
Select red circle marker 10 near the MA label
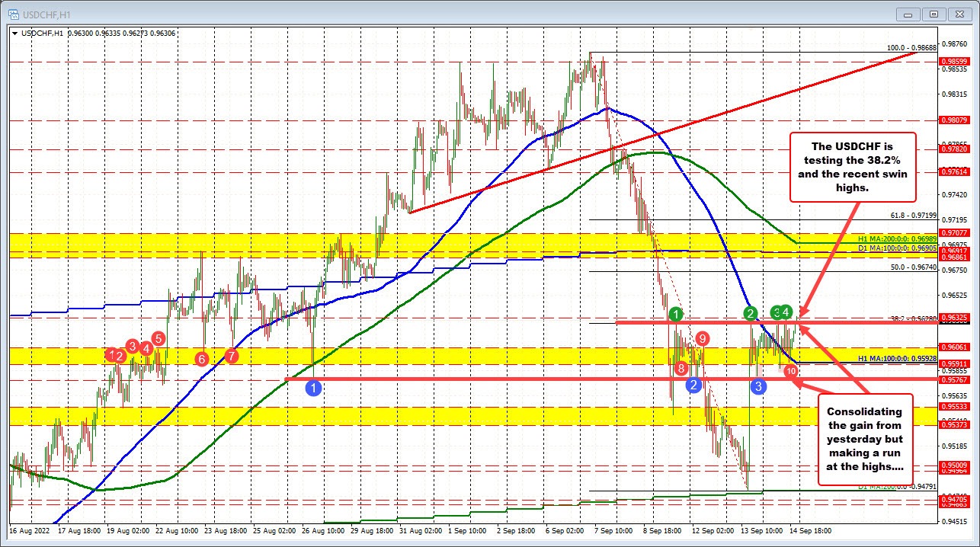789,371
